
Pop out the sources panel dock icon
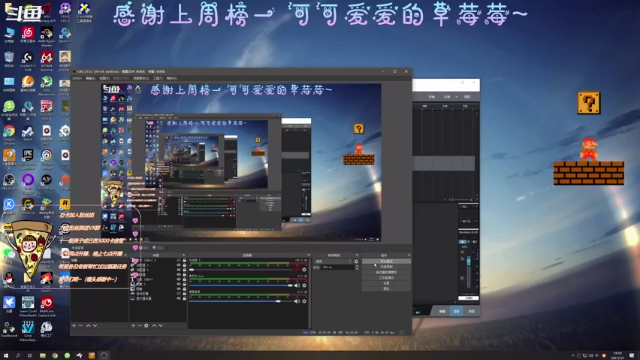(183, 255)
